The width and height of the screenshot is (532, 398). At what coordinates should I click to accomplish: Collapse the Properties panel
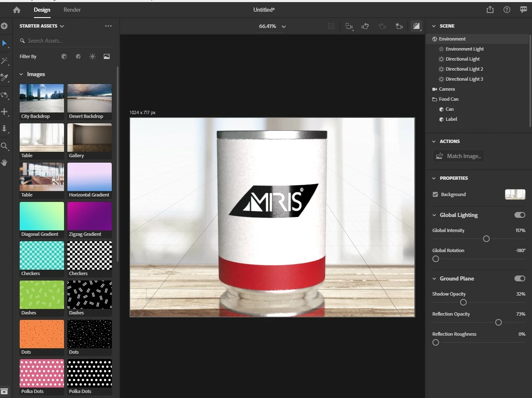coord(434,178)
